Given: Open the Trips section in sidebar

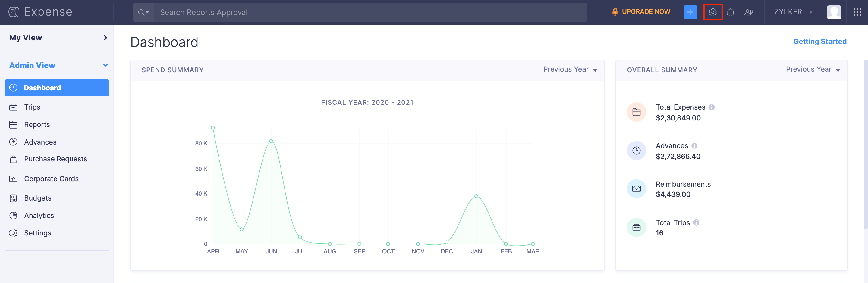Looking at the screenshot, I should coord(32,107).
